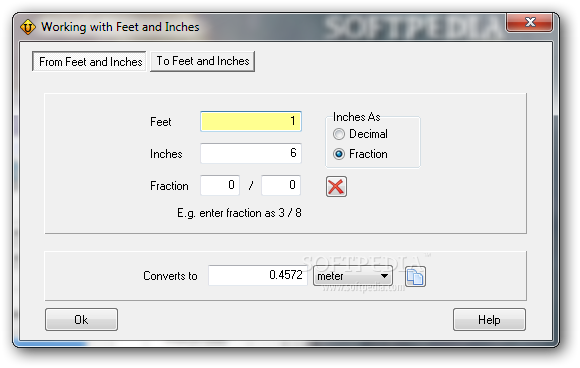The image size is (580, 368).
Task: Copy converted result with clipboard icon
Action: click(415, 277)
